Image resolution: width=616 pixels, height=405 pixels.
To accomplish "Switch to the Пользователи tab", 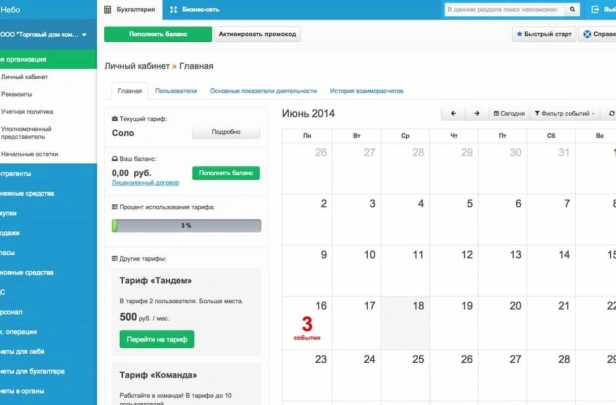I will 176,91.
